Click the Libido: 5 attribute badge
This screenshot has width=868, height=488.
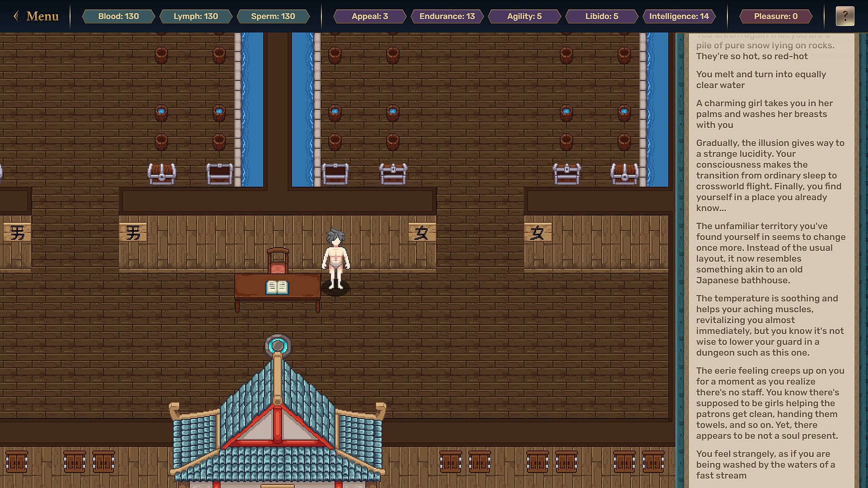click(601, 16)
